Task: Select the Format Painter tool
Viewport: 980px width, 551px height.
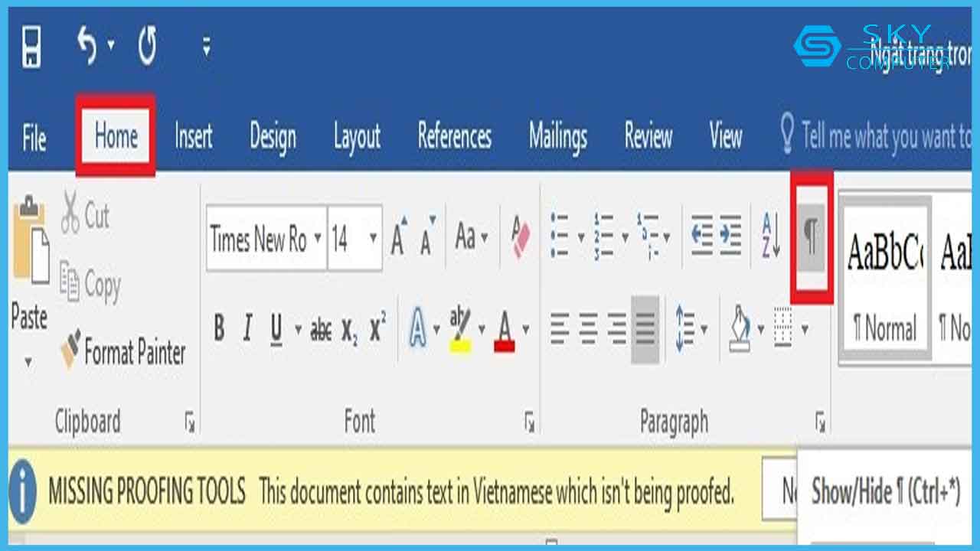Action: coord(124,351)
